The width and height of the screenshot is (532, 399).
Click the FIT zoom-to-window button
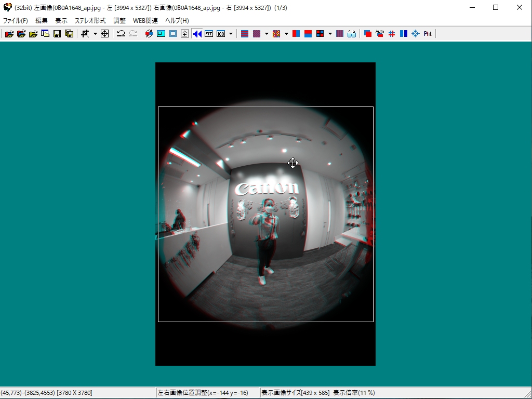pos(209,34)
